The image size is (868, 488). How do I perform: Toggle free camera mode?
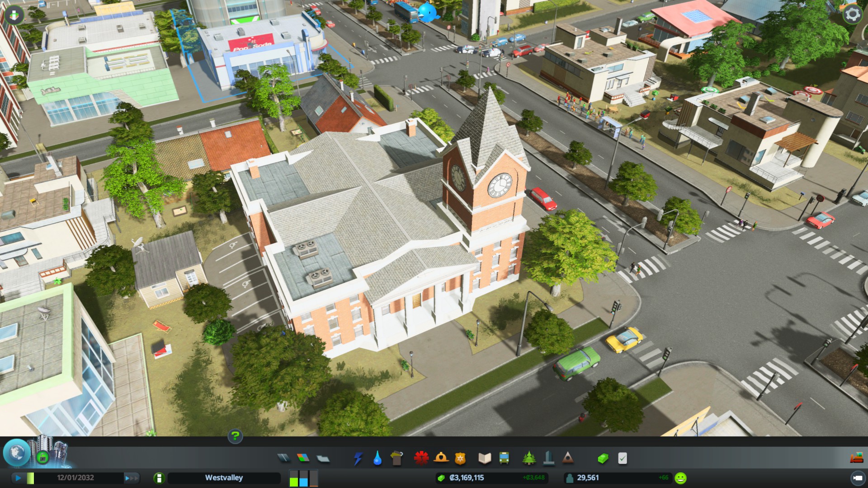tap(858, 478)
